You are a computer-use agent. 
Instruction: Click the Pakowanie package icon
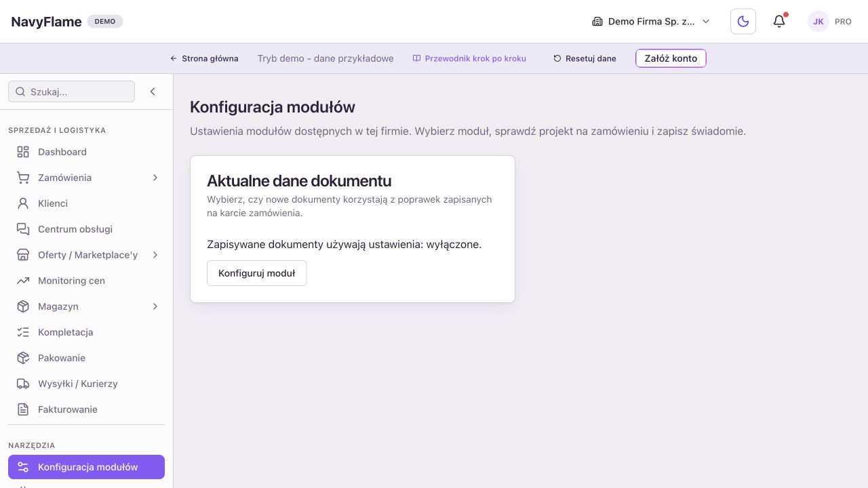(23, 358)
